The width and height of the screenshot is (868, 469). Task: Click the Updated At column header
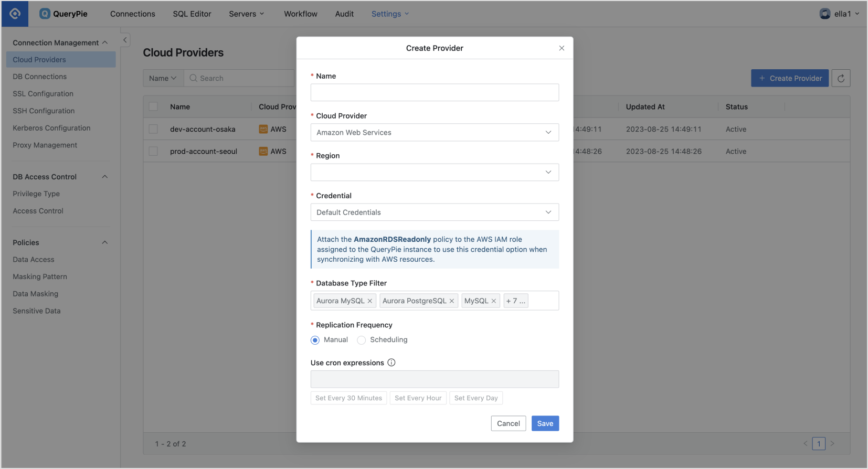click(x=645, y=106)
